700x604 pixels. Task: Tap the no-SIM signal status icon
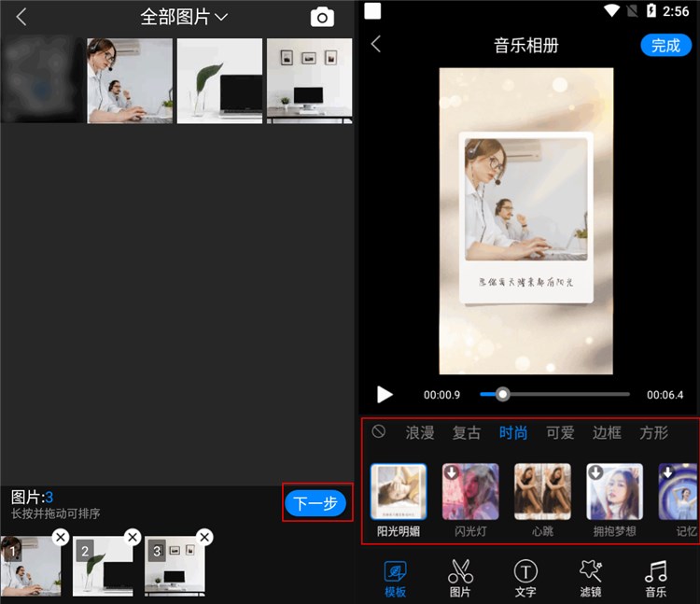632,10
